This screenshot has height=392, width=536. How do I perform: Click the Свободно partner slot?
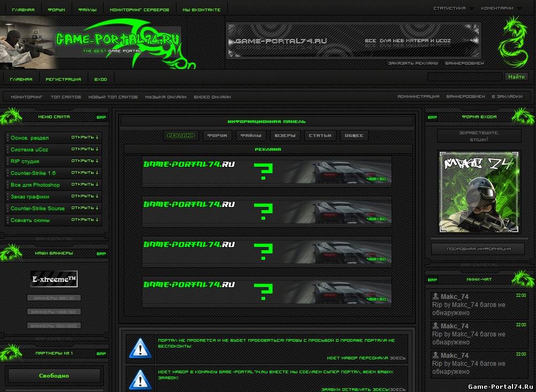click(x=54, y=375)
